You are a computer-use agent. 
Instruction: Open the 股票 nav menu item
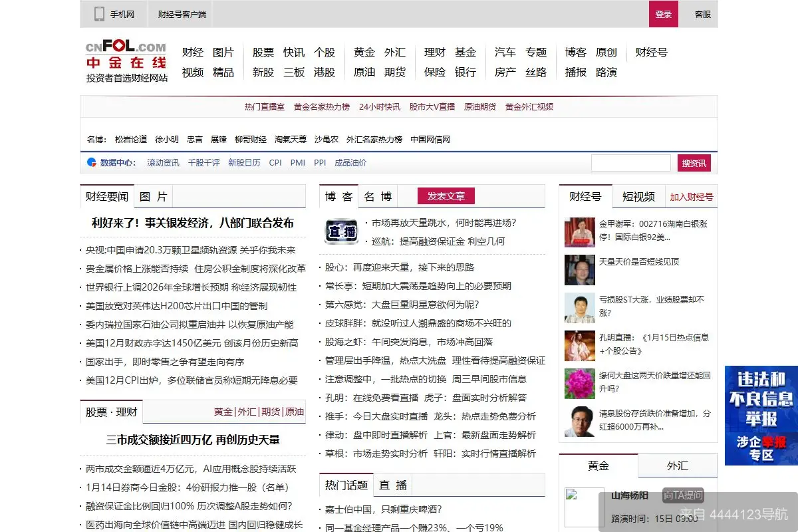[263, 52]
